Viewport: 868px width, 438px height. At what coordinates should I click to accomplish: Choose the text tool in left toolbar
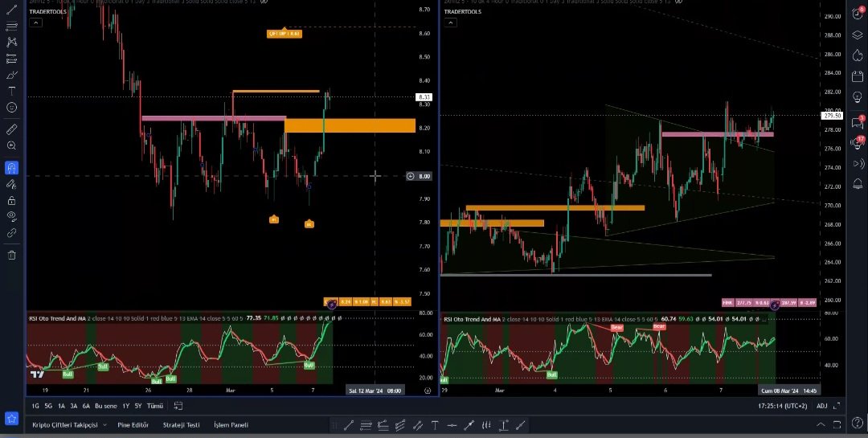point(11,91)
